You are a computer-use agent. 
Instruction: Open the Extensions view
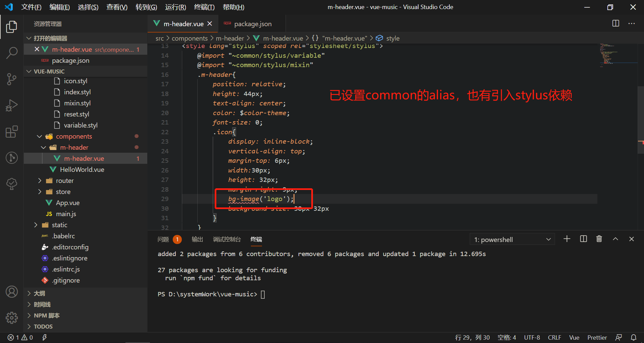(12, 132)
